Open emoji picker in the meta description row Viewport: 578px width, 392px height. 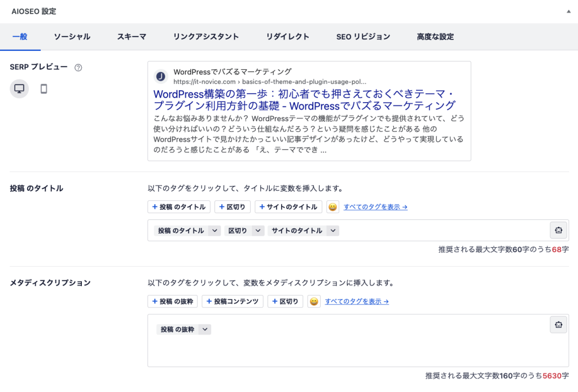tap(314, 301)
